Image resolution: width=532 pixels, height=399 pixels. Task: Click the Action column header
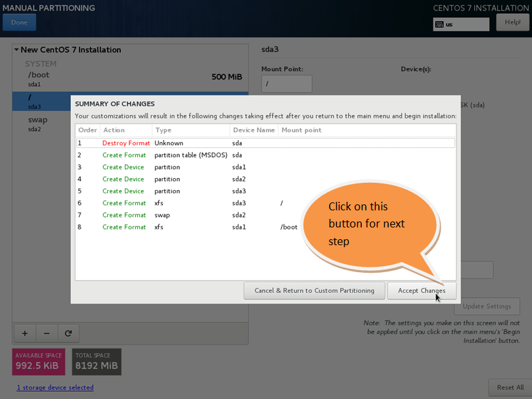[x=126, y=130]
